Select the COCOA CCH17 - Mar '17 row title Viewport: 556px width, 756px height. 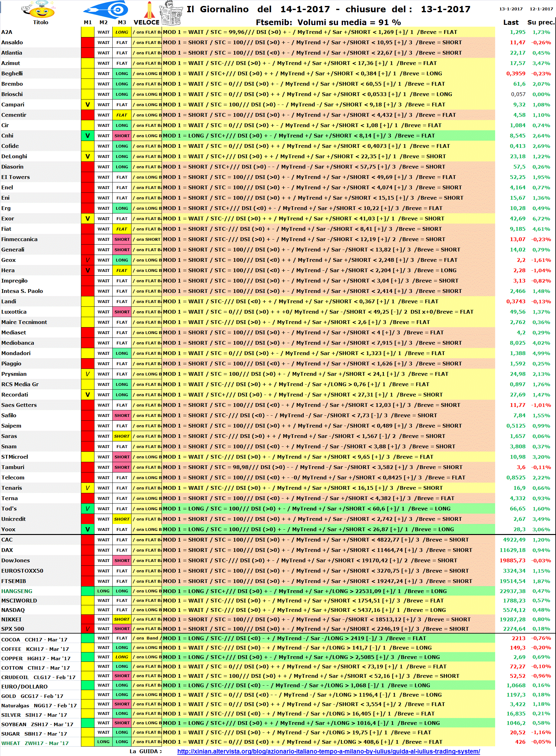(34, 640)
